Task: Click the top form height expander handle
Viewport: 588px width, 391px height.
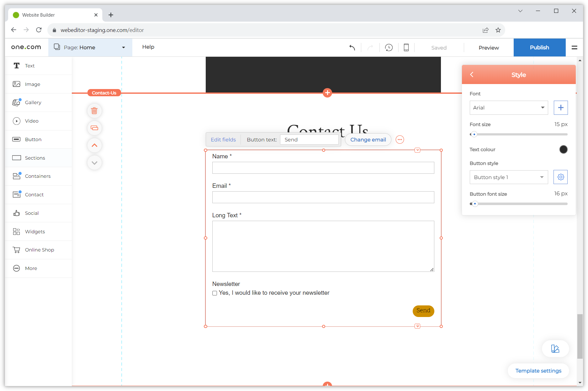Action: (x=417, y=150)
